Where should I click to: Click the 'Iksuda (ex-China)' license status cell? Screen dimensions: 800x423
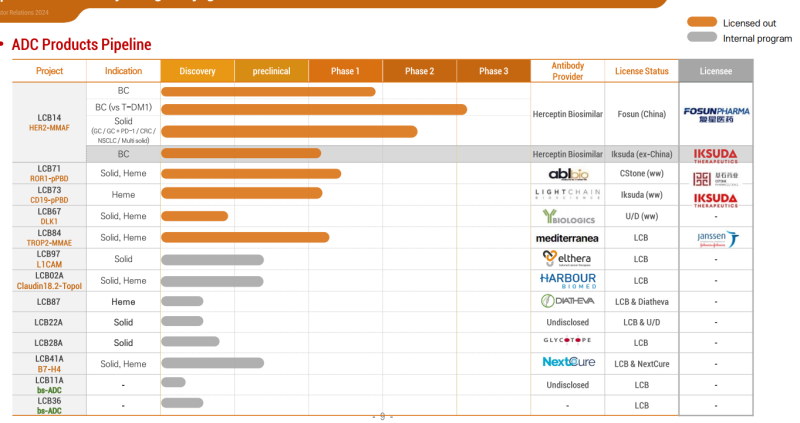pyautogui.click(x=641, y=154)
